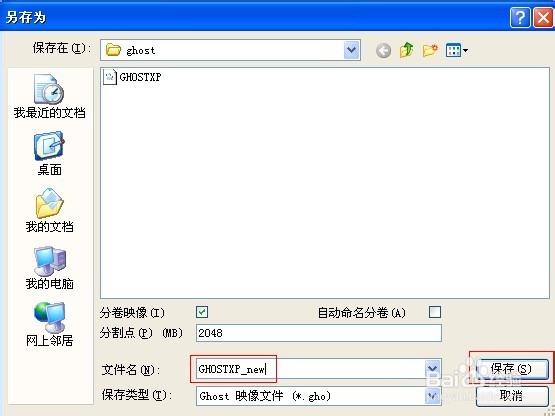The image size is (555, 416).
Task: Click the Back navigation arrow icon
Action: 383,51
